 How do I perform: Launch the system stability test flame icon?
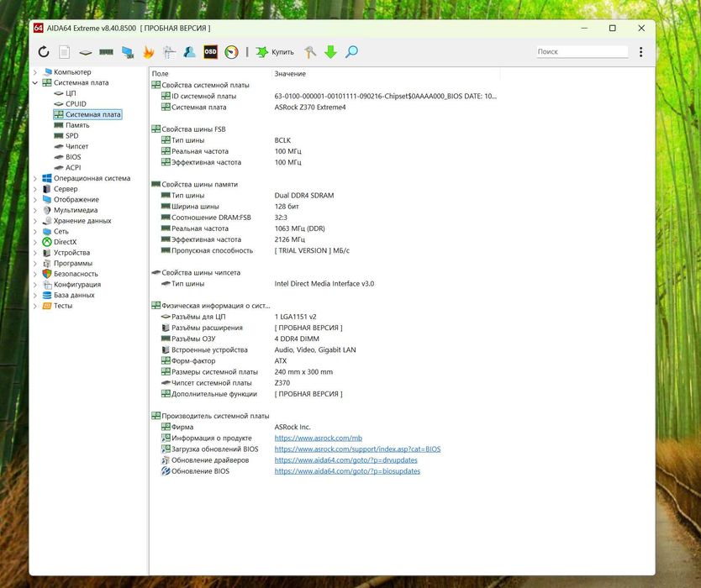(149, 52)
